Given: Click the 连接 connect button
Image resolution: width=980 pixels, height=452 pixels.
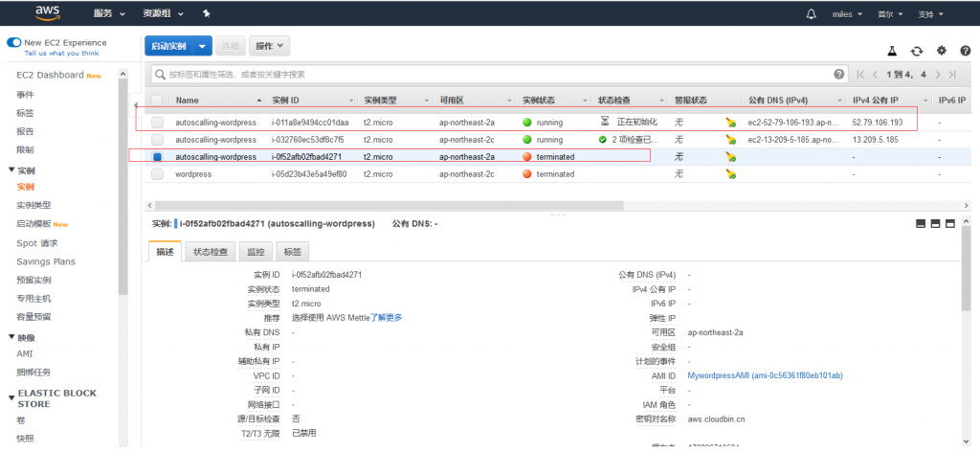Looking at the screenshot, I should point(231,46).
